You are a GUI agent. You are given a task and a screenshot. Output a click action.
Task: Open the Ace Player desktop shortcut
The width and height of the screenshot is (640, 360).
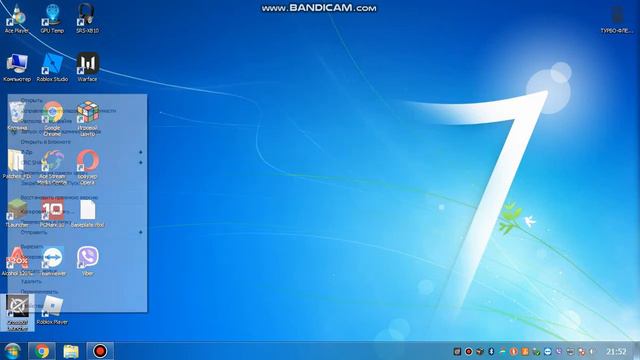(17, 19)
